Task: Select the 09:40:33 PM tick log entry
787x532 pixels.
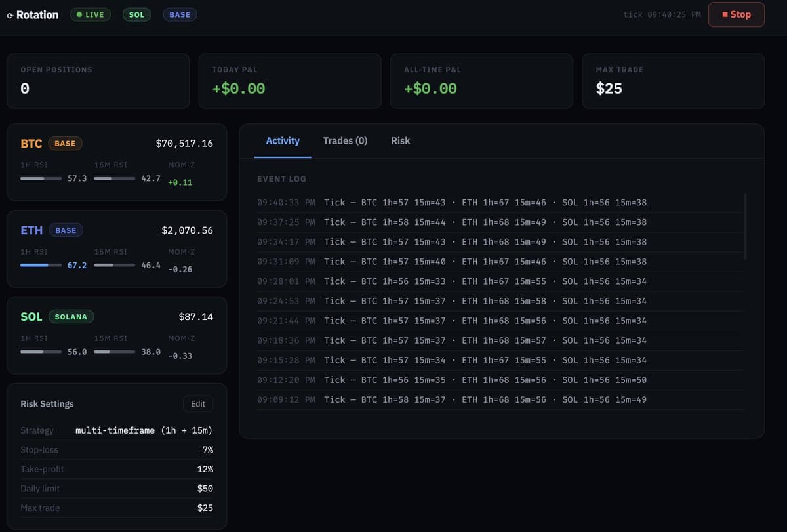Action: (x=451, y=203)
